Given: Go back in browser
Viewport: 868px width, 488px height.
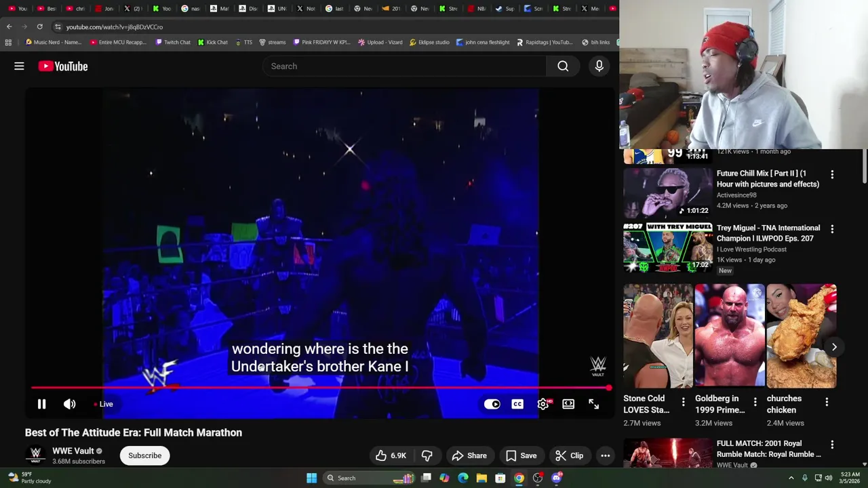Looking at the screenshot, I should pos(9,26).
